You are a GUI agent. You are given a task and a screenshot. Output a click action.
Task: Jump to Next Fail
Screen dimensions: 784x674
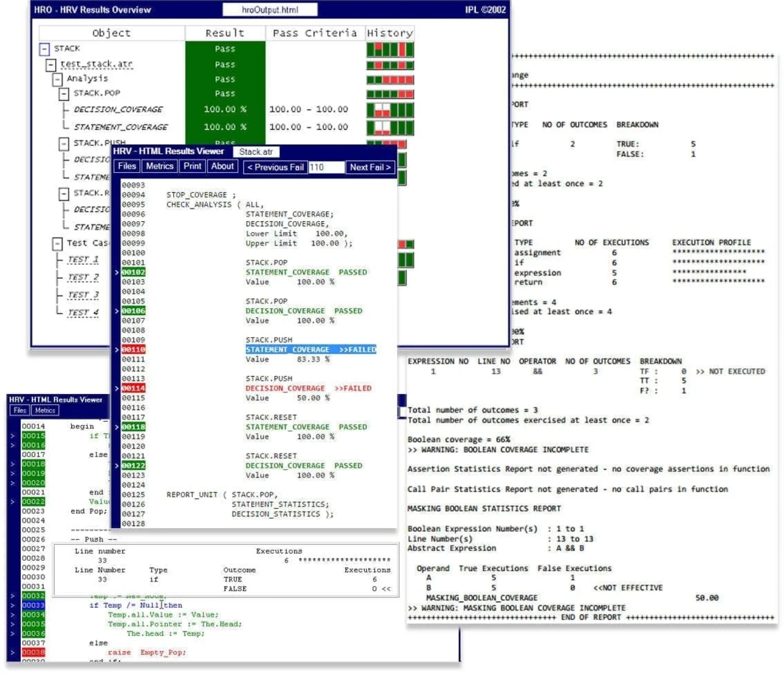pos(370,167)
